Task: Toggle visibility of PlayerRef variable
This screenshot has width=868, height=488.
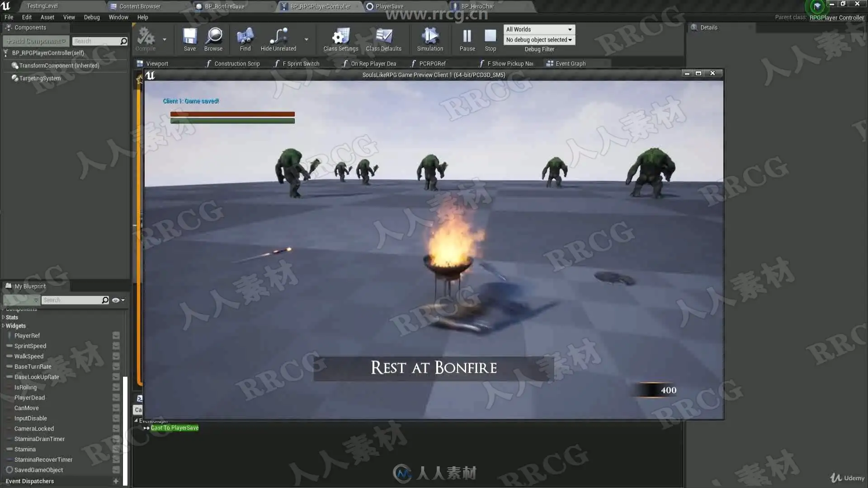Action: click(x=116, y=336)
